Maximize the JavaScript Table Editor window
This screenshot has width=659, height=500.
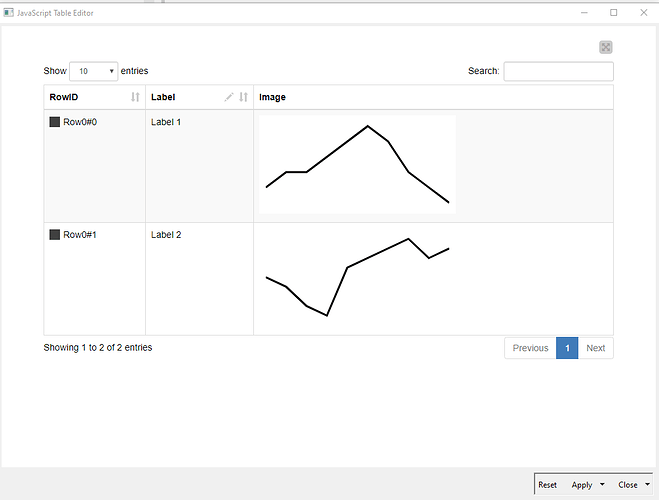click(614, 13)
